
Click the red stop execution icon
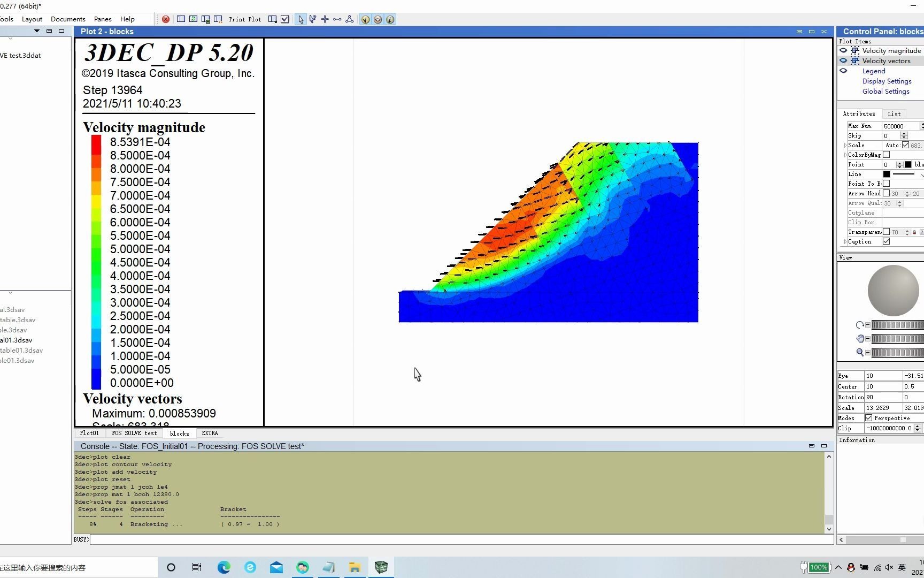pyautogui.click(x=166, y=19)
